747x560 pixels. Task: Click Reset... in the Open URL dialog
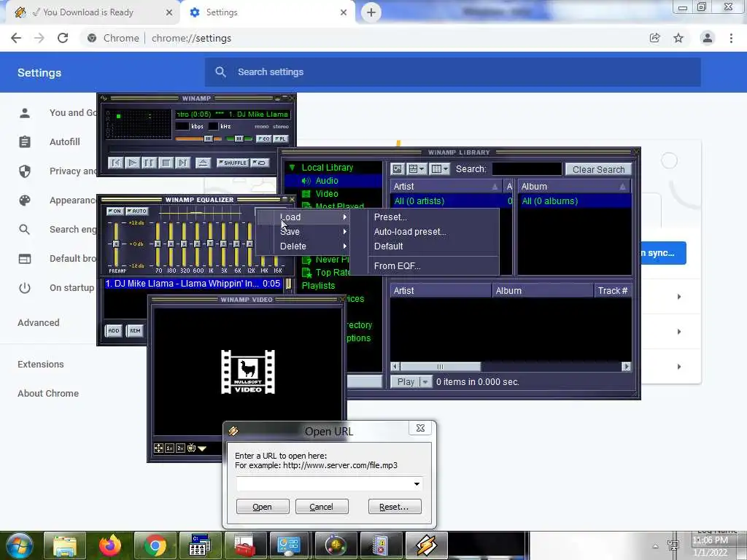[x=395, y=507]
